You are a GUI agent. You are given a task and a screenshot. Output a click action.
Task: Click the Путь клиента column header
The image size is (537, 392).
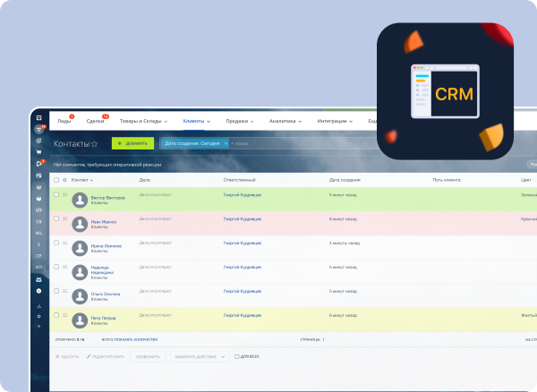point(447,180)
